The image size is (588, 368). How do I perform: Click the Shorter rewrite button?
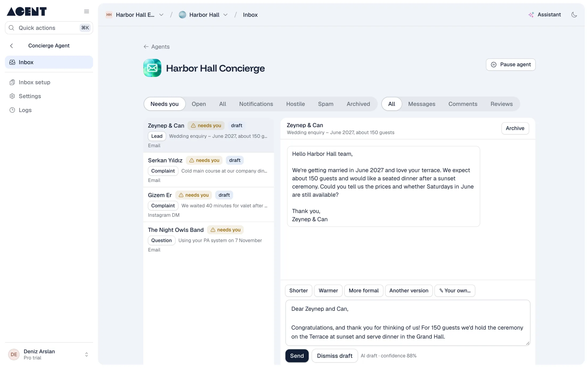click(x=299, y=291)
